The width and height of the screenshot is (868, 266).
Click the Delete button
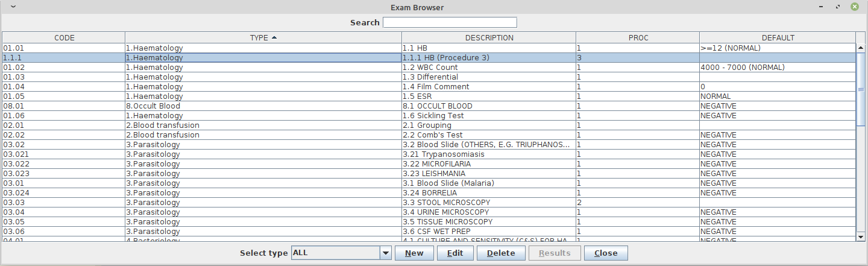[x=500, y=253]
